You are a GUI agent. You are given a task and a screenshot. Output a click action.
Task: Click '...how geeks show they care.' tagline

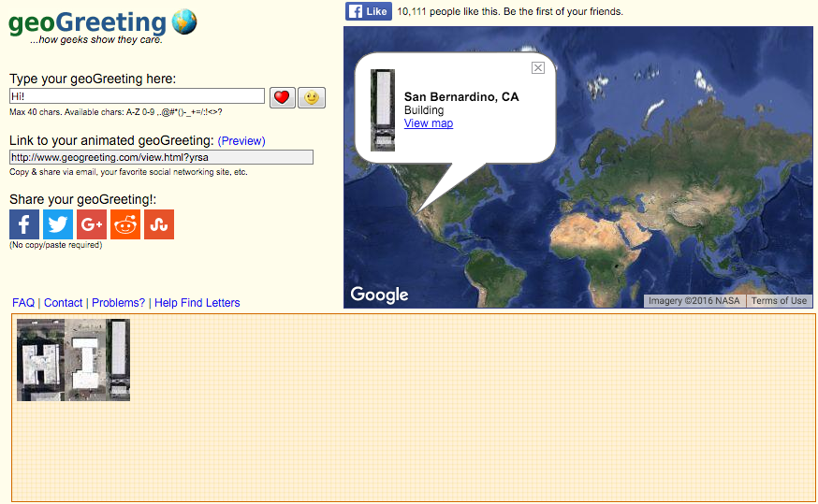(96, 39)
